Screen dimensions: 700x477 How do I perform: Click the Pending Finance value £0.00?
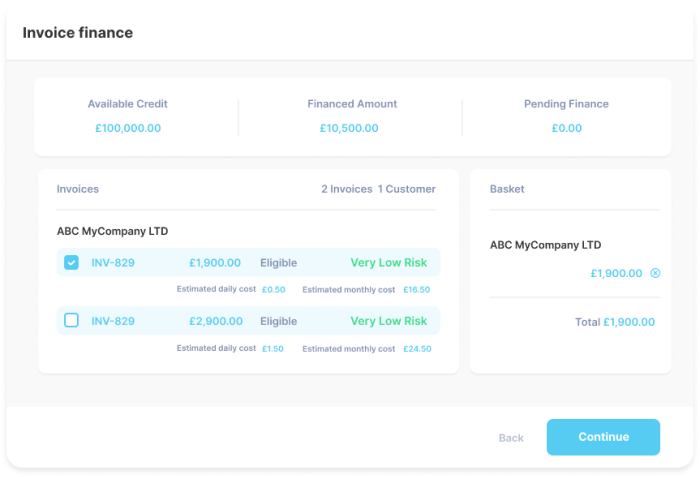(566, 128)
